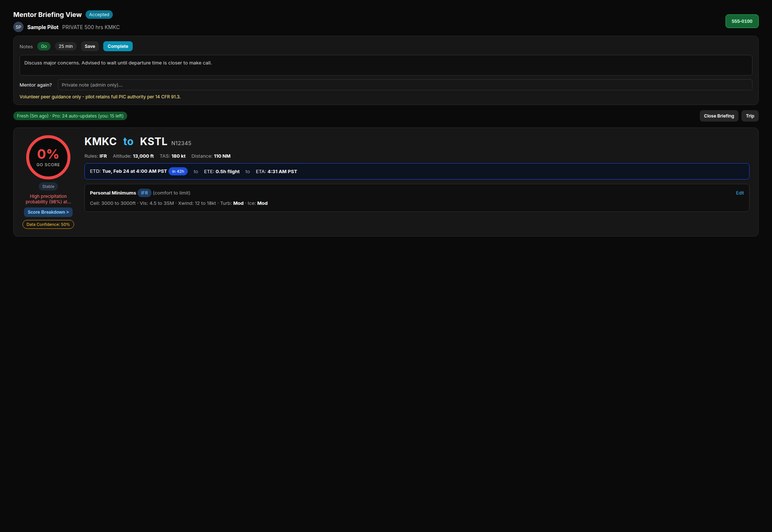772x532 pixels.
Task: Click the ETE '0.5h flight' value
Action: (227, 172)
